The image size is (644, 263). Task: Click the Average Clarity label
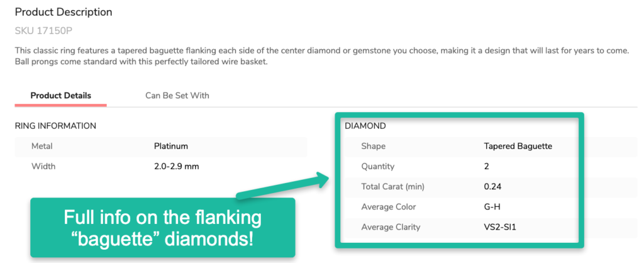pos(391,227)
